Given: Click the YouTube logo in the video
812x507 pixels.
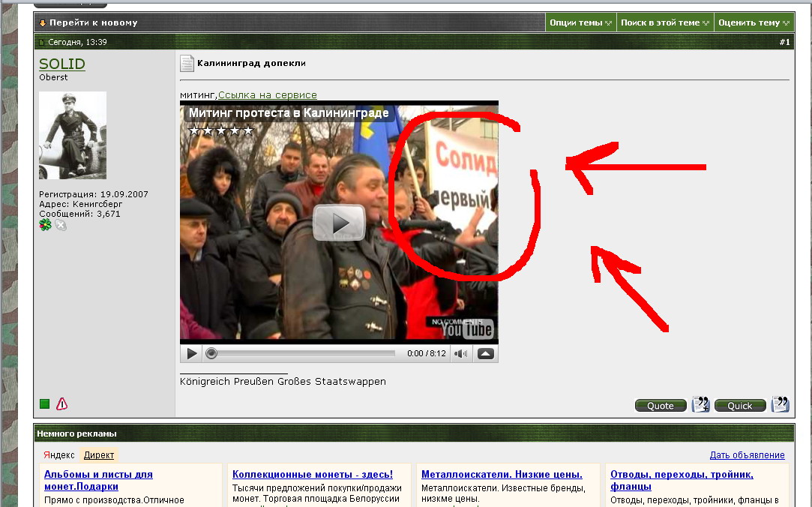Looking at the screenshot, I should click(467, 330).
